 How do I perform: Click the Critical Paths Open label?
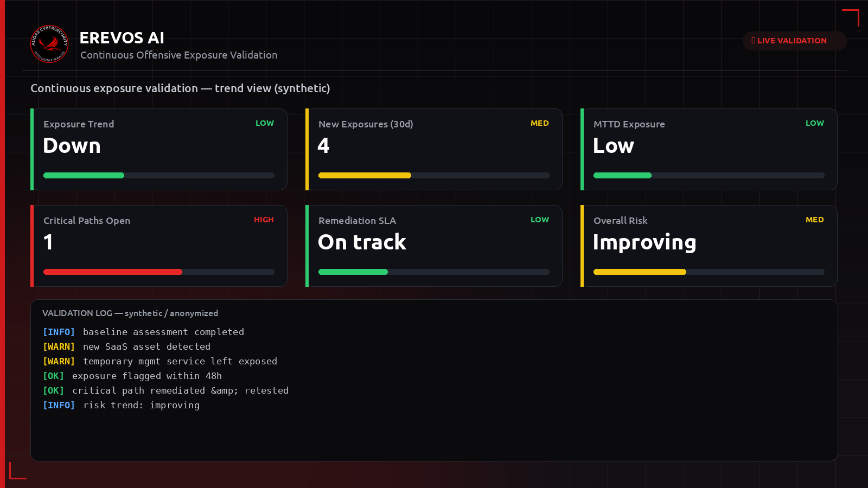coord(87,221)
